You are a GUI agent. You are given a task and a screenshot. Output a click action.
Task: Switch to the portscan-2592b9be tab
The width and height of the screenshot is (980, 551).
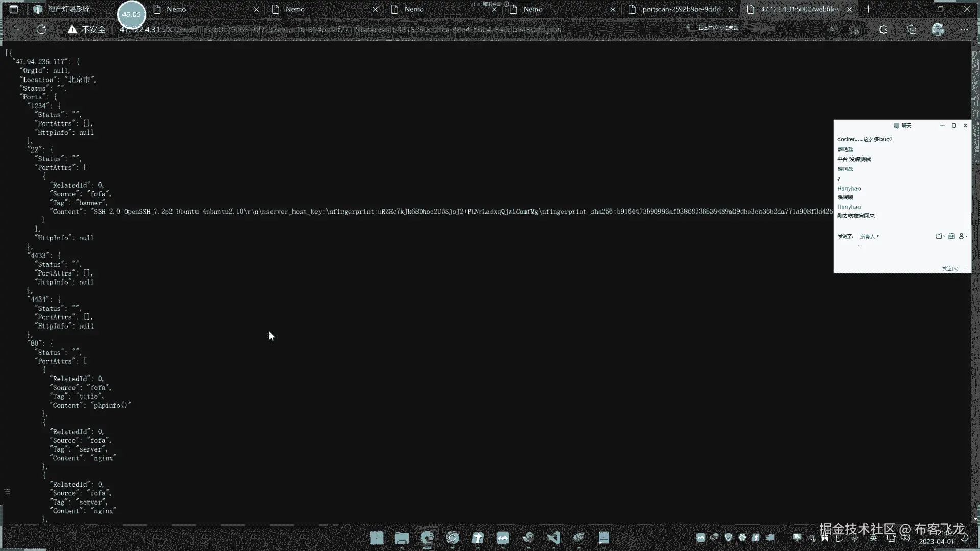681,9
